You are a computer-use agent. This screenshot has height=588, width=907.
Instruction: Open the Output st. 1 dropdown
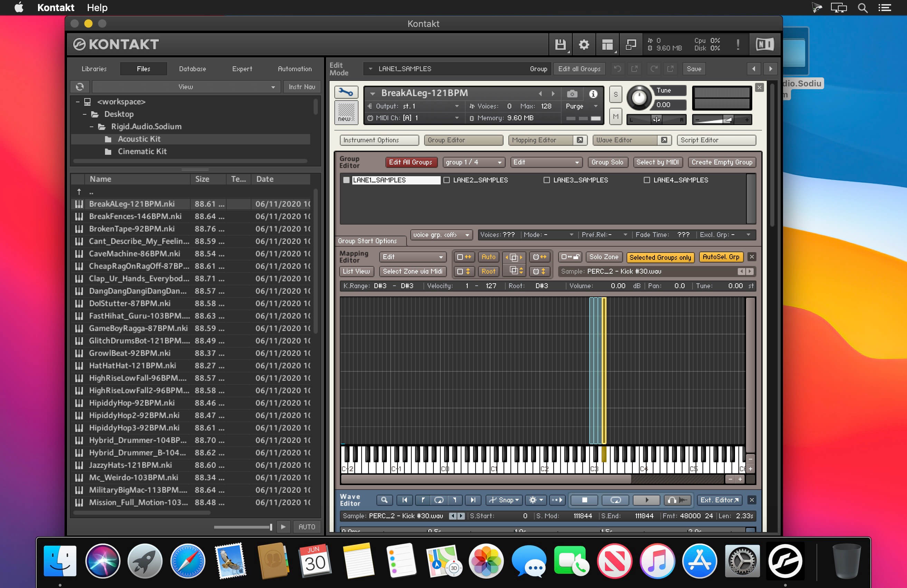click(x=413, y=106)
